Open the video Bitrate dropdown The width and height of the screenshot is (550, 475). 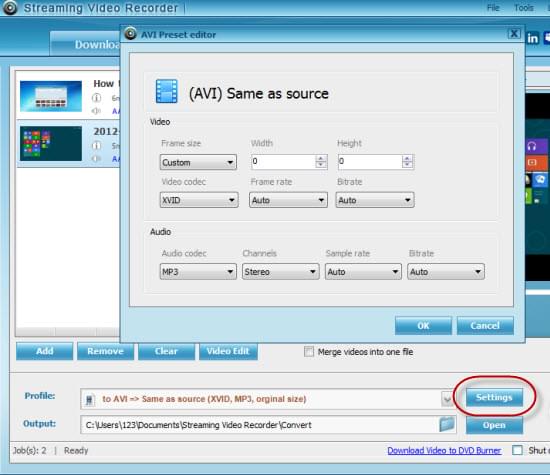pos(375,200)
